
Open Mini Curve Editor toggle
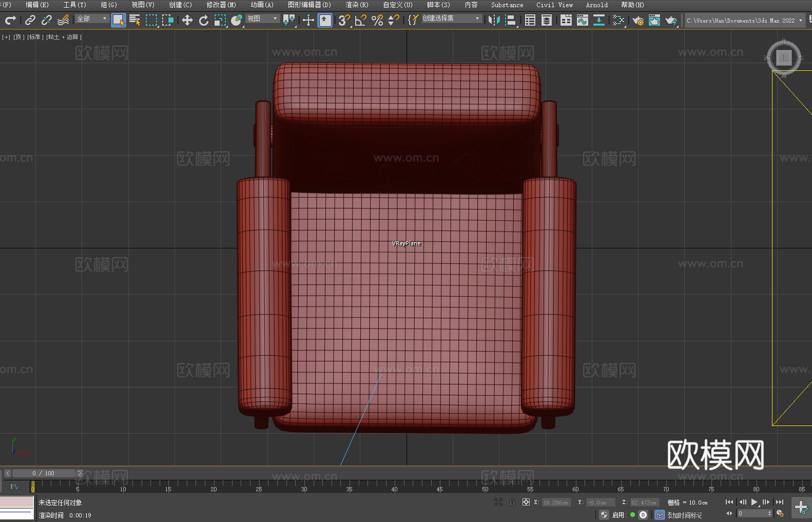tap(14, 486)
